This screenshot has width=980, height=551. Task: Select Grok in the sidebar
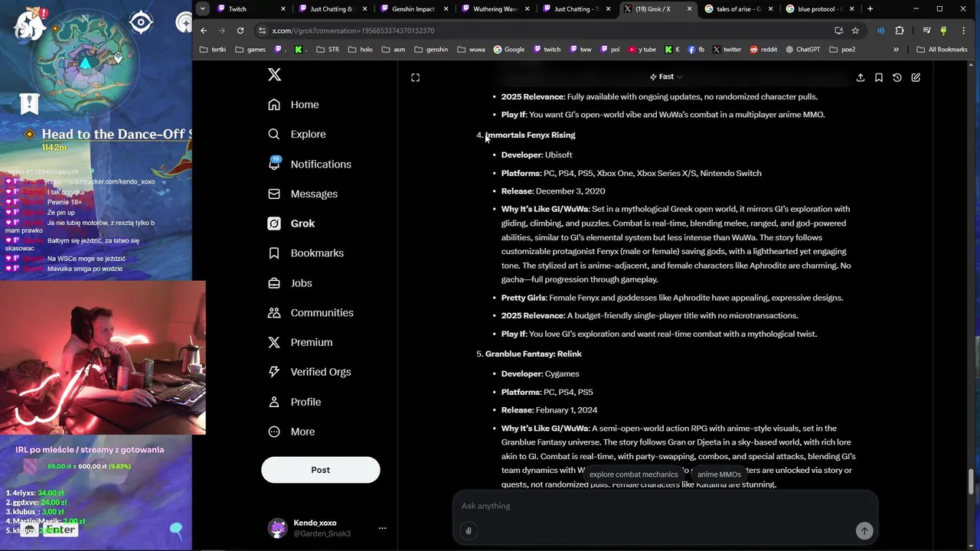[x=291, y=223]
